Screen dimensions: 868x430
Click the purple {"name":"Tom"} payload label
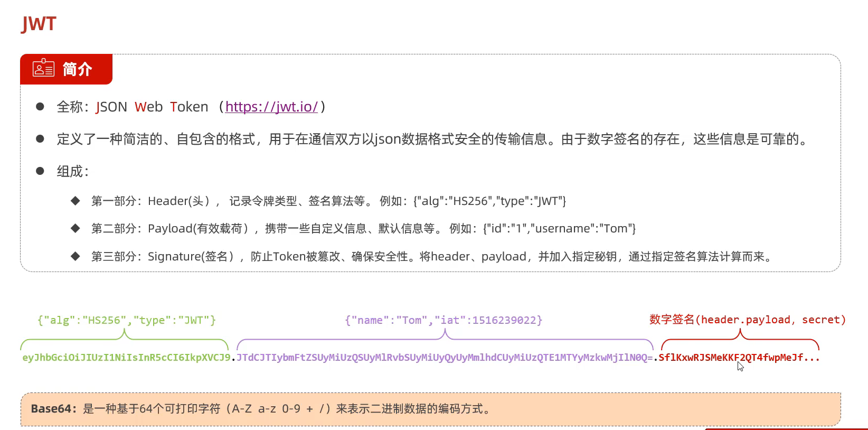444,320
